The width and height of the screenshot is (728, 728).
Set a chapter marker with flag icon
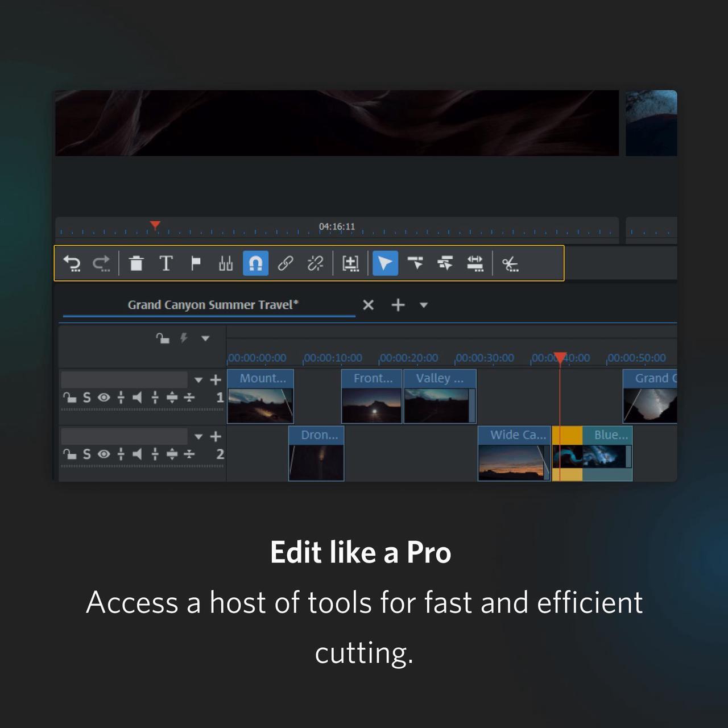196,263
